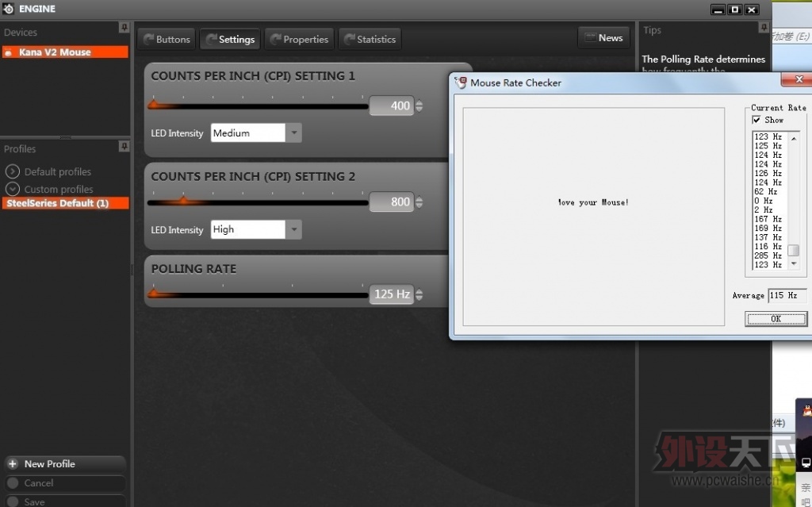Select the 169 Hz entry in rate list
The image size is (812, 507).
point(768,228)
